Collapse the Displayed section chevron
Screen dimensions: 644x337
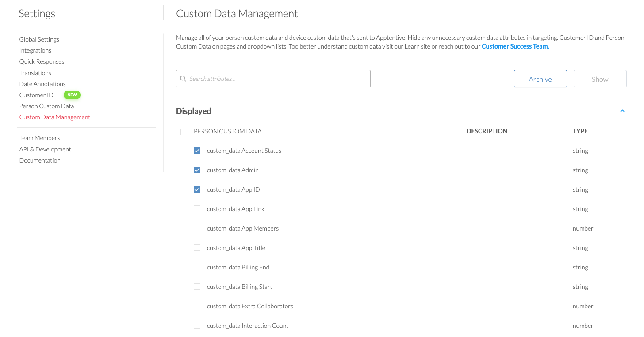coord(622,111)
